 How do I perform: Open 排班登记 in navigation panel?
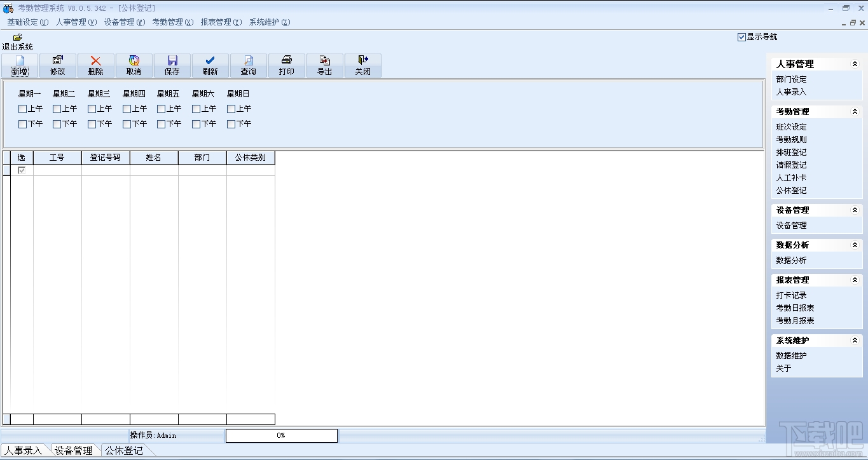791,152
